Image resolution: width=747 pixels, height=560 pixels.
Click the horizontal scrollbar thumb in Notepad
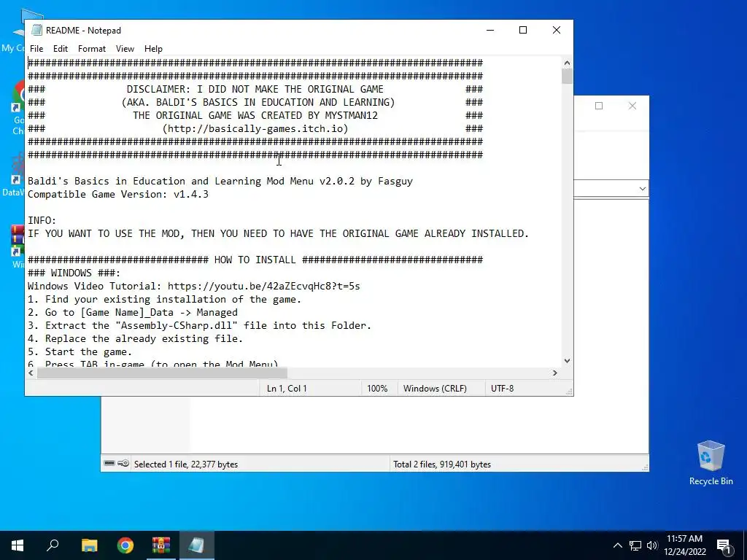162,373
